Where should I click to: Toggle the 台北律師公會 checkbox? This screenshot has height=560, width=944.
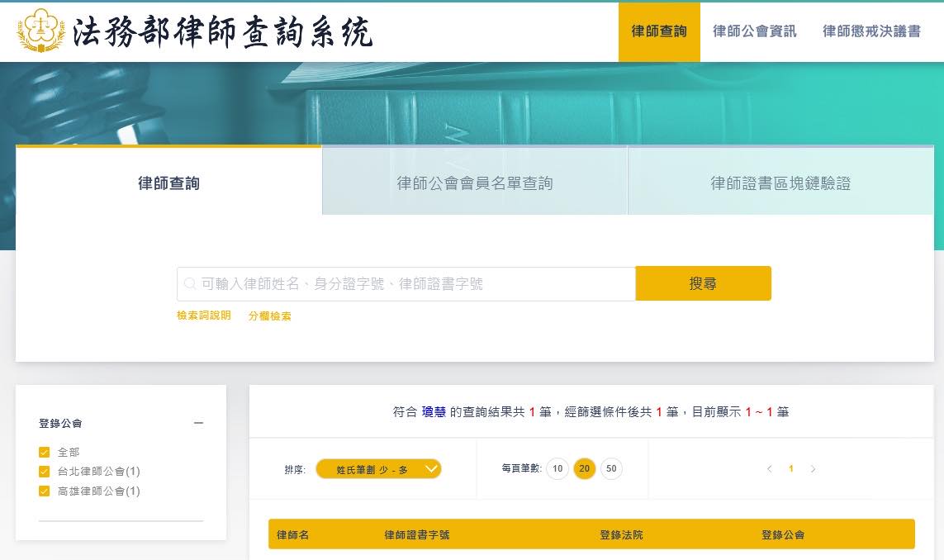click(x=44, y=472)
